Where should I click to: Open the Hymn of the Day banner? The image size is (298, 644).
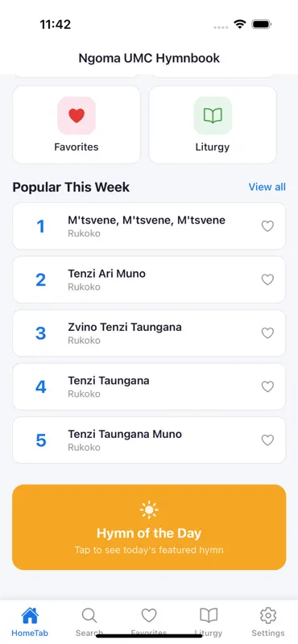149,527
